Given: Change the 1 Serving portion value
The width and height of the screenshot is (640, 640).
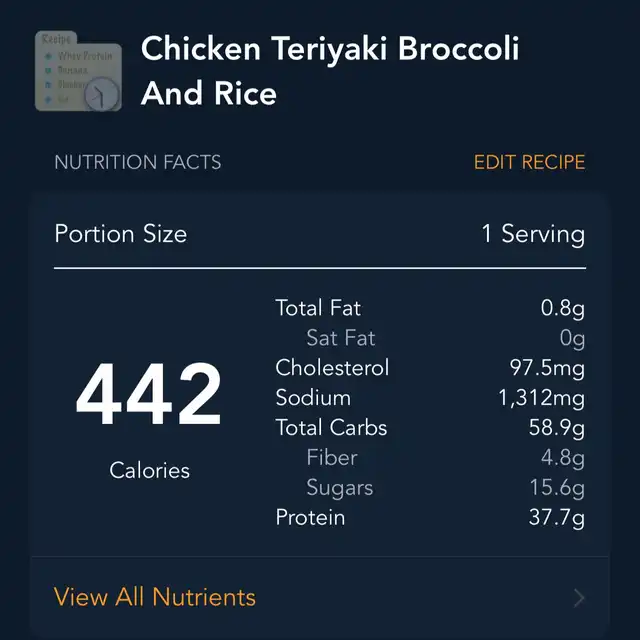Looking at the screenshot, I should (532, 234).
